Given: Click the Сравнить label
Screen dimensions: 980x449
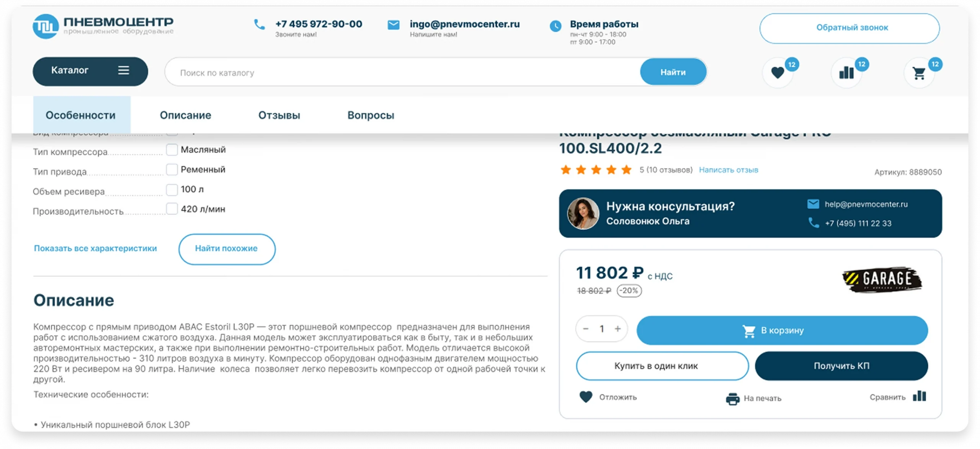Looking at the screenshot, I should 887,397.
